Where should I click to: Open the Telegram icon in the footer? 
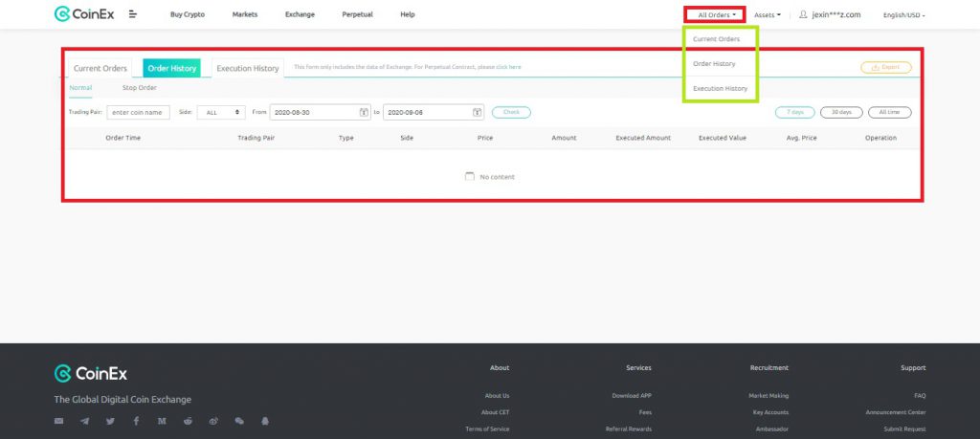tap(84, 421)
